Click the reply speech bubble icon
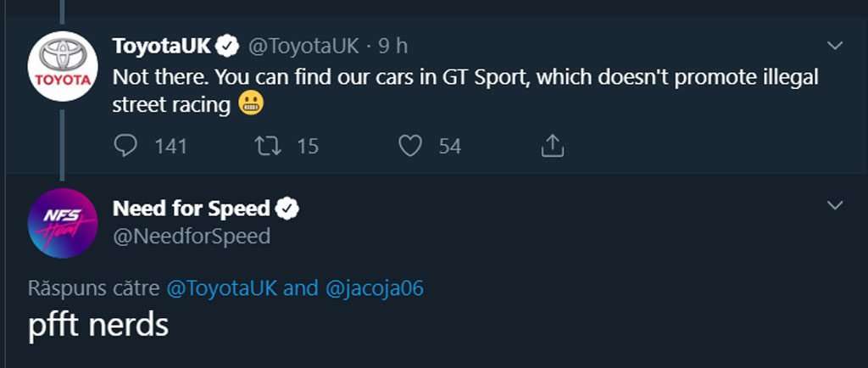 (125, 147)
